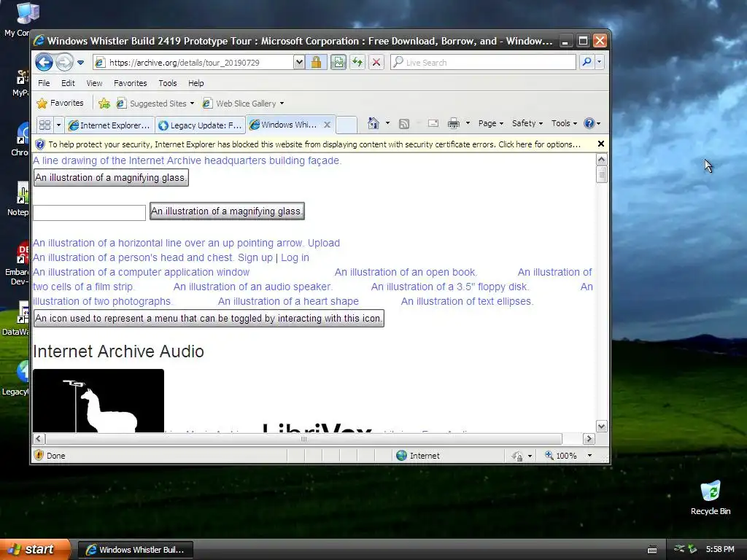Click the toggle menu icon button

[209, 318]
